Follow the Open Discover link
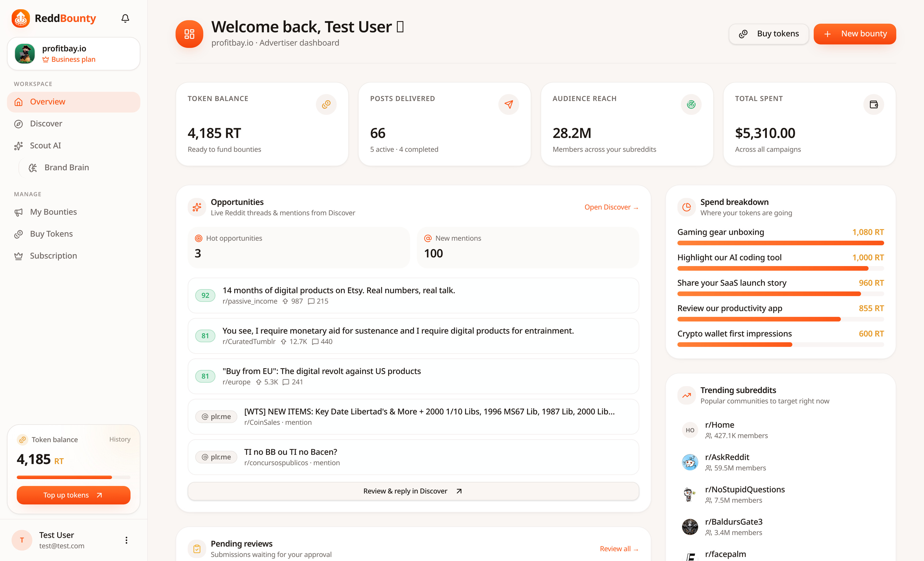This screenshot has height=561, width=924. coord(611,207)
